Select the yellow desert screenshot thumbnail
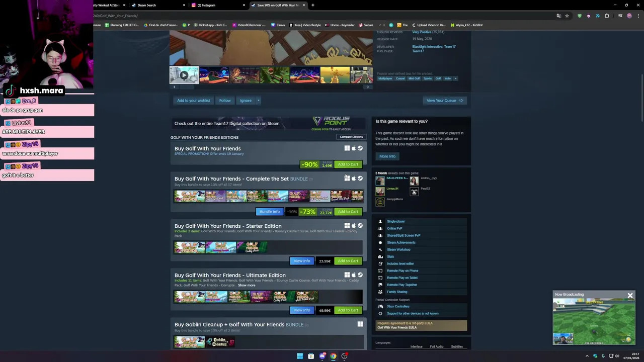This screenshot has height=362, width=644. point(335,75)
